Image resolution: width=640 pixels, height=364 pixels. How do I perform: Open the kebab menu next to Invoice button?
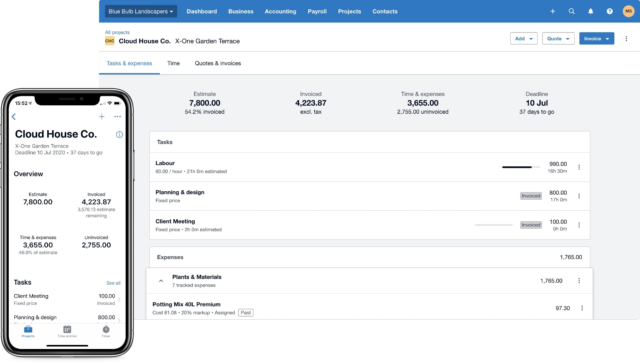click(x=626, y=38)
